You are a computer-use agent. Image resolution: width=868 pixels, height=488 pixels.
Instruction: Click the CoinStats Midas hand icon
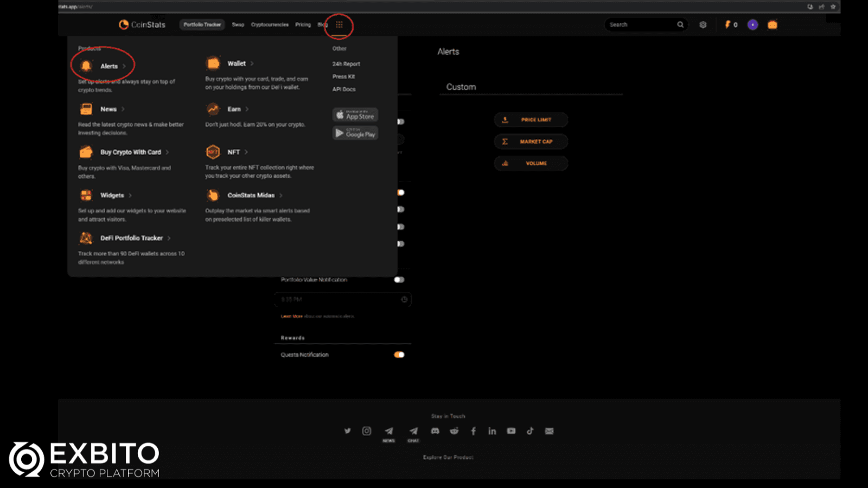click(213, 195)
